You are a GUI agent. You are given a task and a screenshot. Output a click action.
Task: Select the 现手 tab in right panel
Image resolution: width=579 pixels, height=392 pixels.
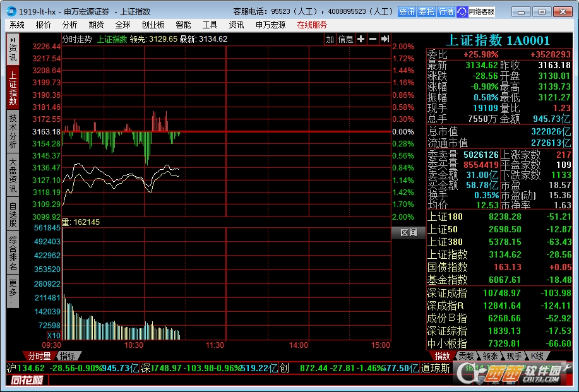514,356
